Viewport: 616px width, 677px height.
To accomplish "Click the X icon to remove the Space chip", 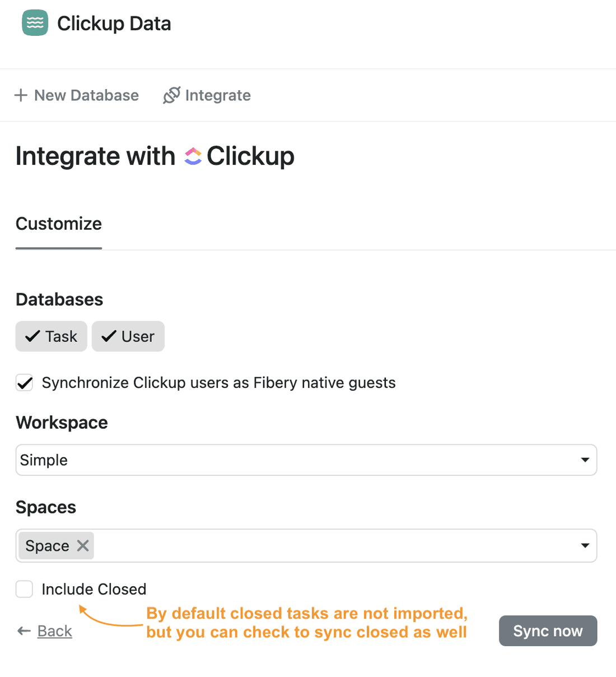I will point(82,545).
